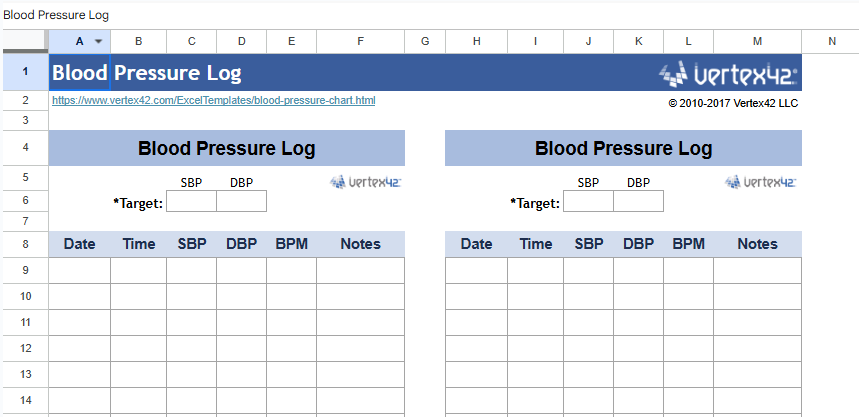Select row 9 by its row header
The width and height of the screenshot is (859, 417).
(24, 270)
